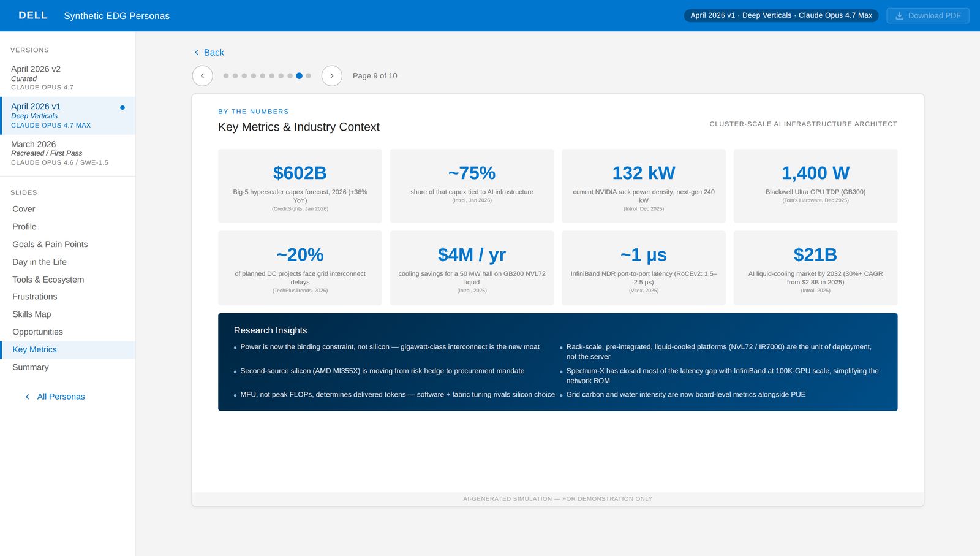The width and height of the screenshot is (980, 556).
Task: Click the Download PDF button
Action: [x=927, y=16]
